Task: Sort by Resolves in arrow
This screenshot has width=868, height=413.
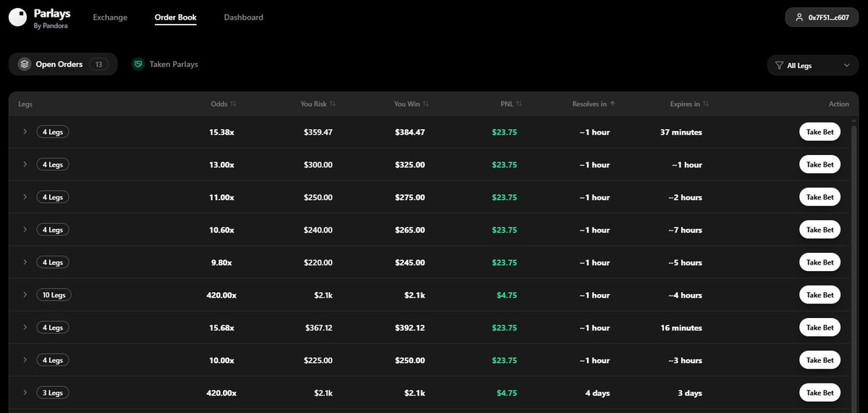Action: pyautogui.click(x=612, y=104)
